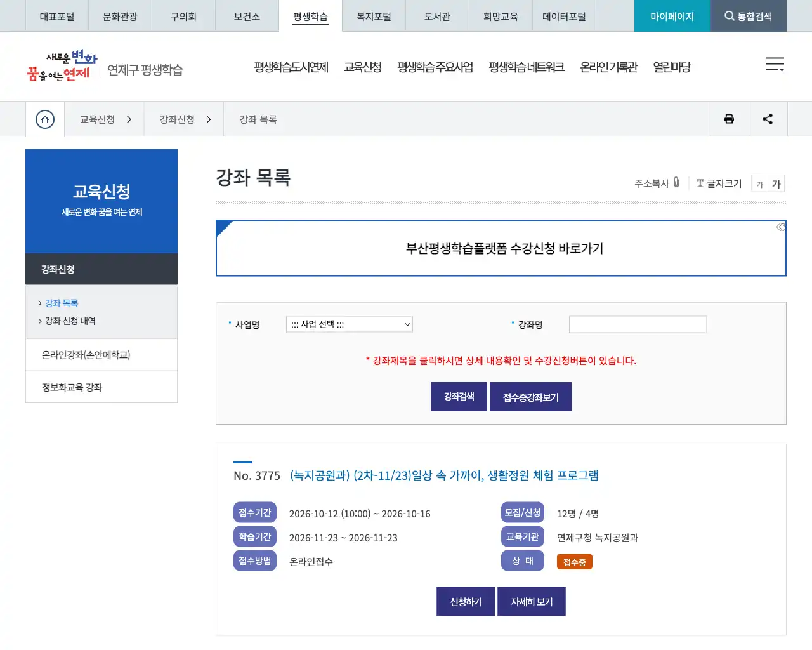Increase font size with large 가

click(776, 184)
